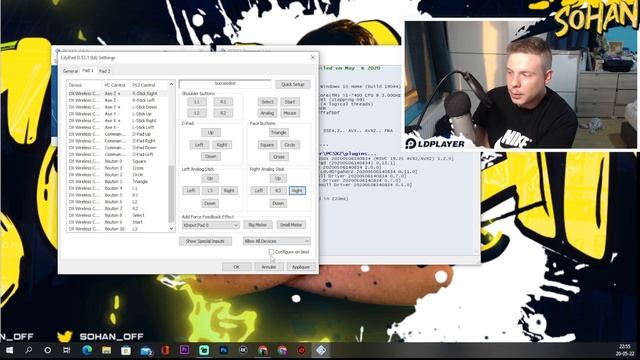Bind D-Pad Right button

coord(222,145)
